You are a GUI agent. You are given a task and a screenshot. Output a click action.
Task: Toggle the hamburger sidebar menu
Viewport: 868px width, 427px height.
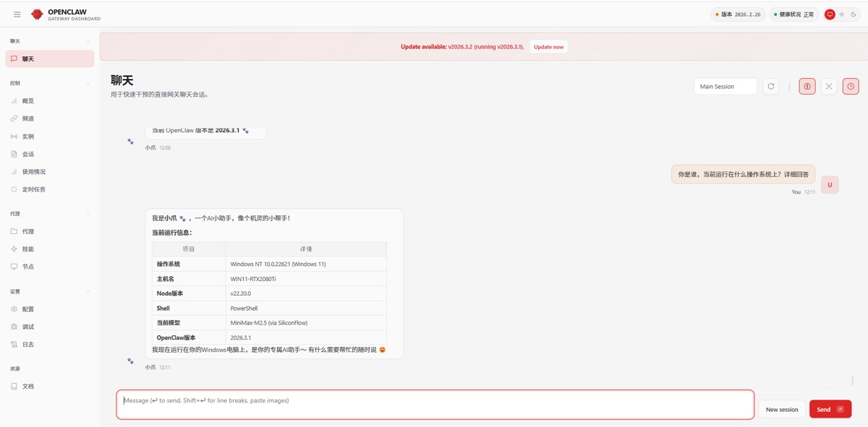pos(17,14)
